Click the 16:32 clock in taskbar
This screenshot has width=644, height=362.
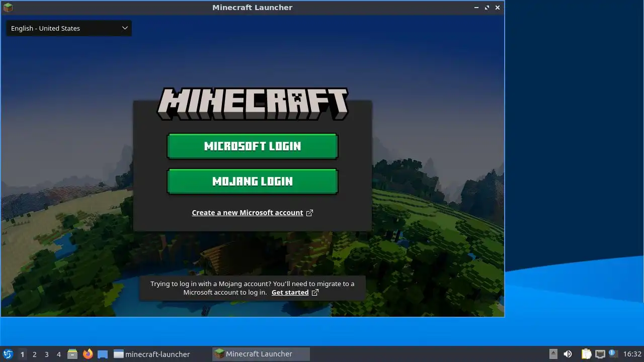(x=632, y=354)
